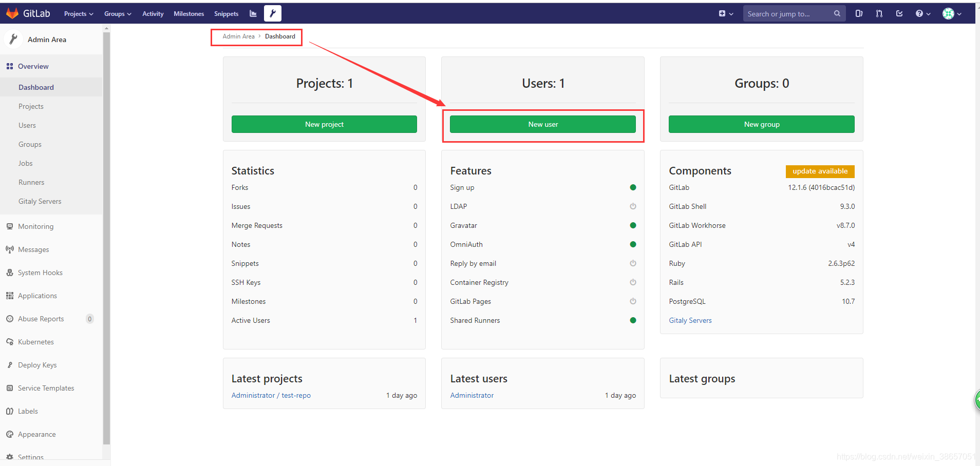Viewport: 980px width, 466px height.
Task: Click the Applications grid icon
Action: tap(10, 296)
